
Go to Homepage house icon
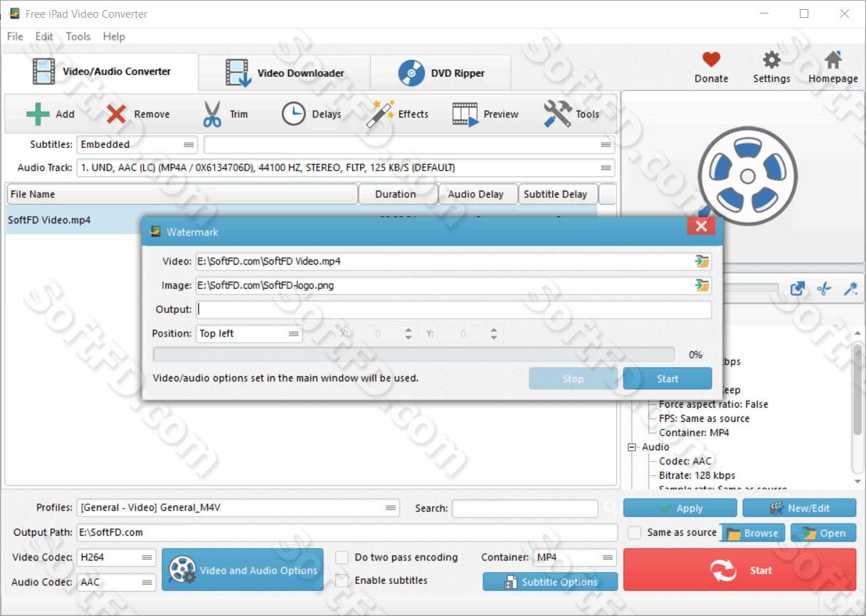coord(833,60)
